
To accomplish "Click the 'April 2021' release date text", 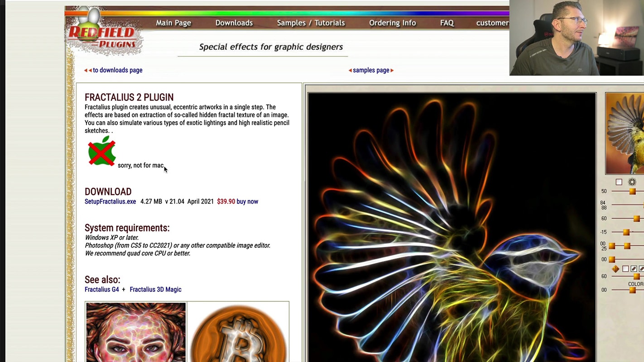I will pyautogui.click(x=201, y=201).
